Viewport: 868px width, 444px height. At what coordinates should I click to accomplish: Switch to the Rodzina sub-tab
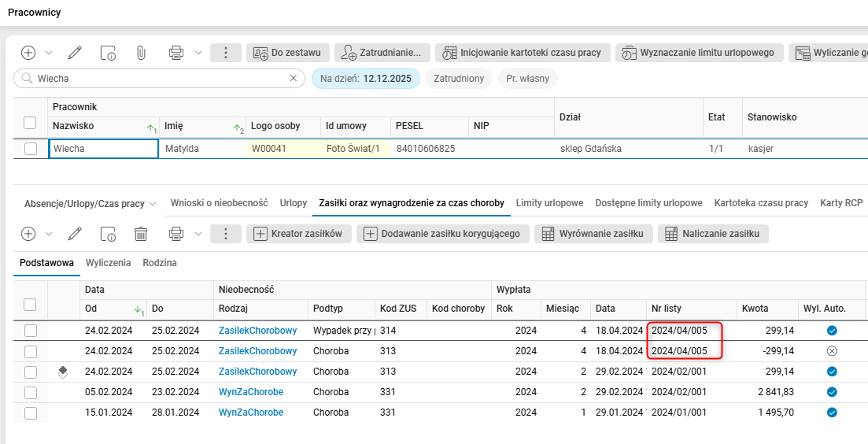[160, 263]
